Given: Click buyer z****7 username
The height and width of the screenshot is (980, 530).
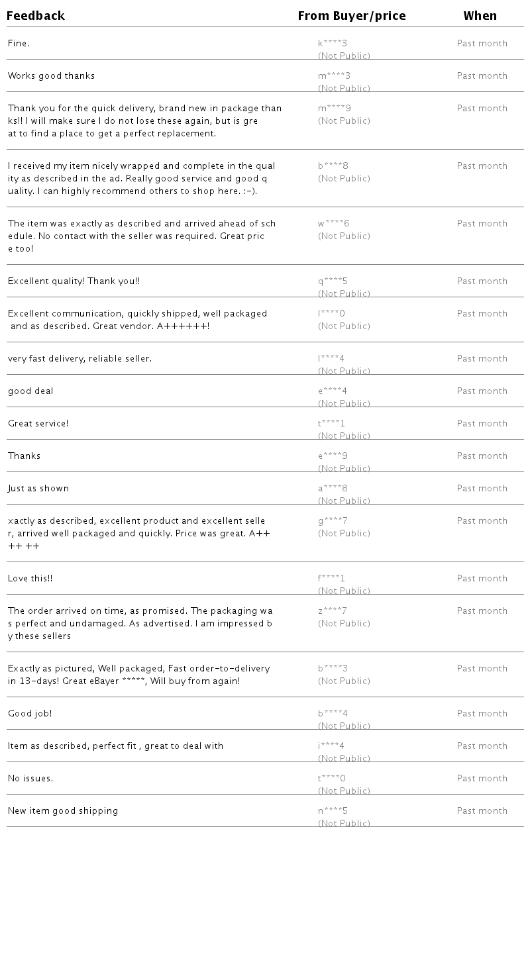Looking at the screenshot, I should point(333,611).
